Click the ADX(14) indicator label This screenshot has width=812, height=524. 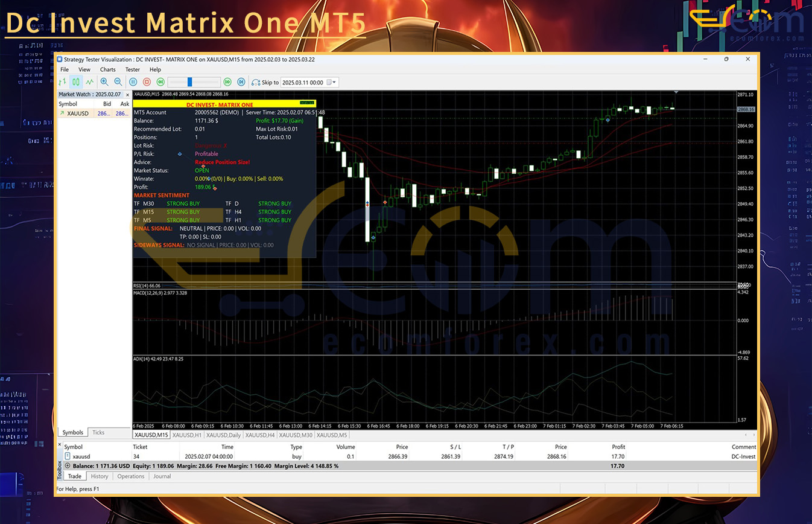159,359
